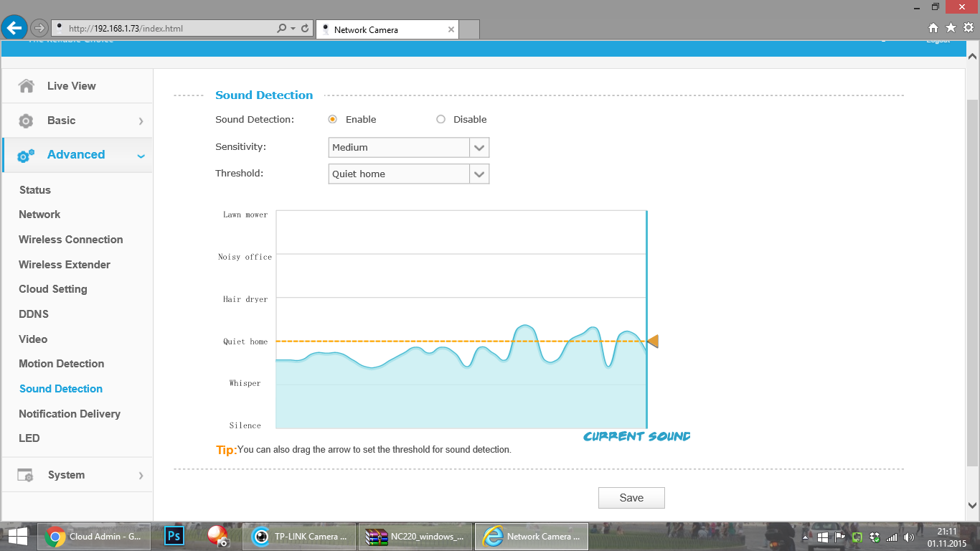Go back using the browser back arrow
Screen dimensions: 980x551
tap(14, 28)
